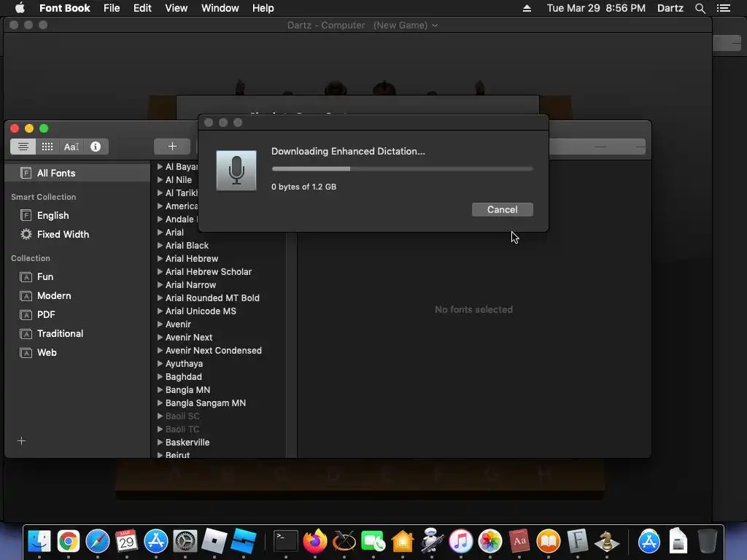Open the Help menu
The width and height of the screenshot is (747, 560).
[x=263, y=8]
